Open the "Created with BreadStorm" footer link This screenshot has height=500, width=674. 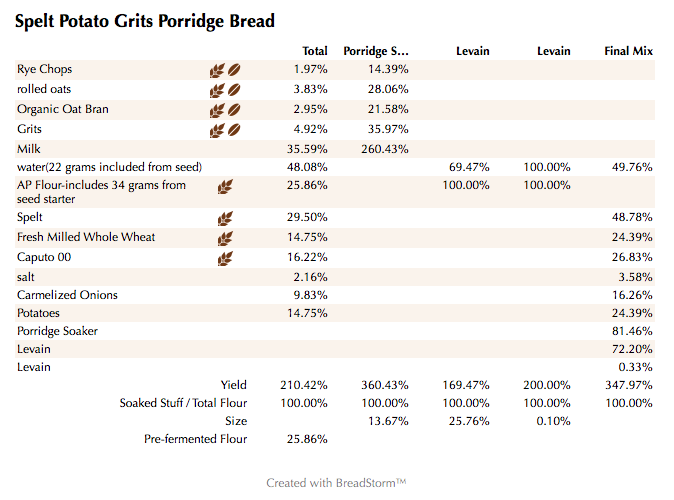pos(336,483)
